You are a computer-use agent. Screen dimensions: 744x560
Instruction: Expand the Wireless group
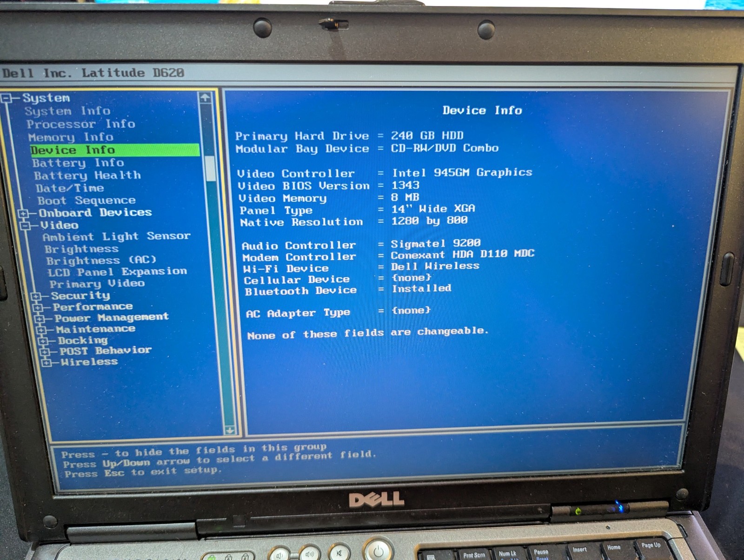coord(46,362)
